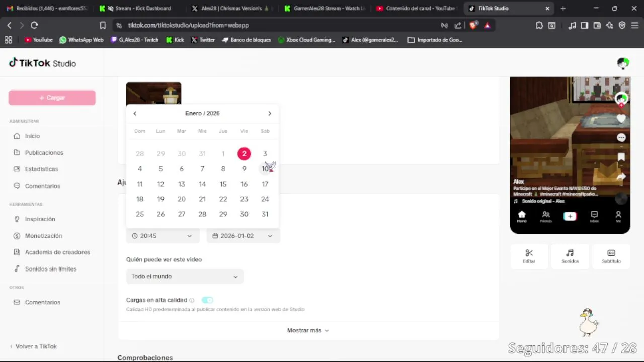Image resolution: width=644 pixels, height=362 pixels.
Task: Click the TikTok Studio logo
Action: (x=43, y=63)
